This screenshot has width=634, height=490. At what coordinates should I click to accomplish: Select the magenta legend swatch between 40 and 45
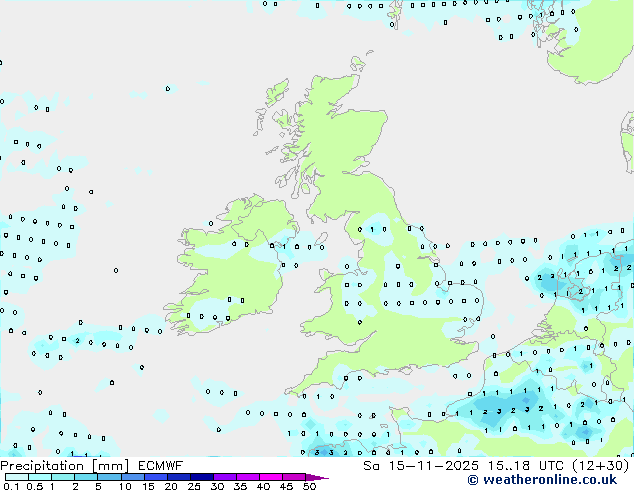[x=271, y=477]
